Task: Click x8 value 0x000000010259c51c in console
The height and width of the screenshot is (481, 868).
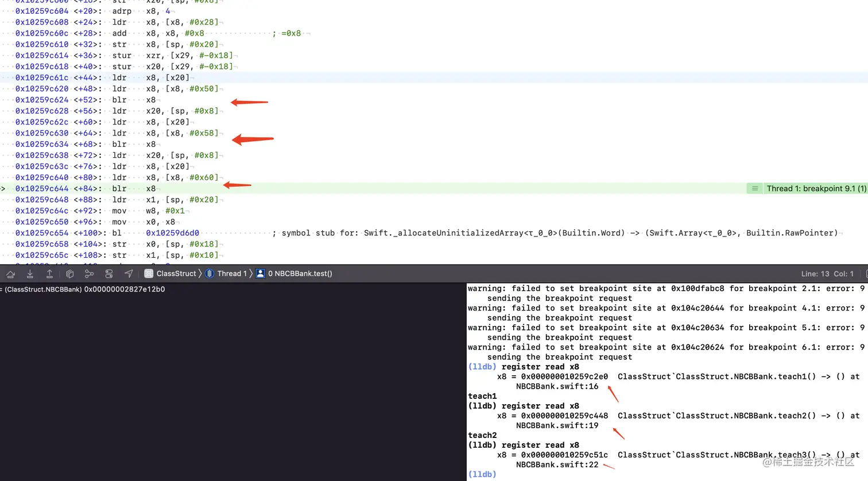Action: pos(564,455)
